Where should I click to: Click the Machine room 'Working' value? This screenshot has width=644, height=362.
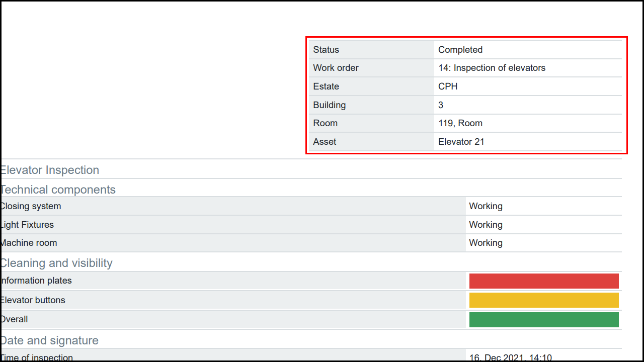(x=486, y=243)
